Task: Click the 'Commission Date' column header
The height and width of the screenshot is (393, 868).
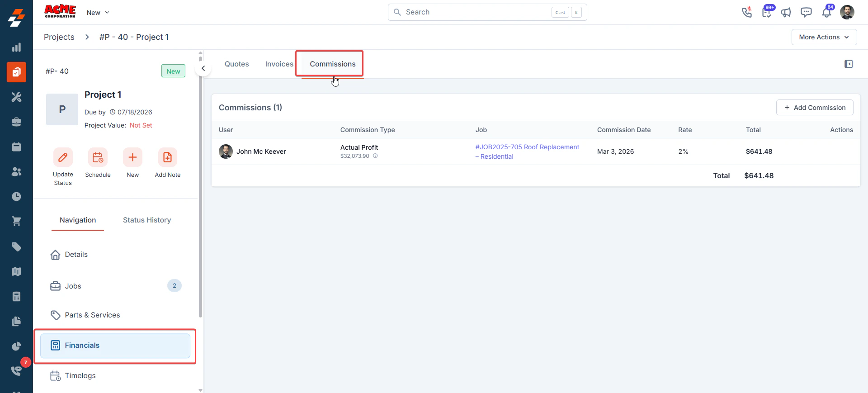Action: [x=624, y=130]
